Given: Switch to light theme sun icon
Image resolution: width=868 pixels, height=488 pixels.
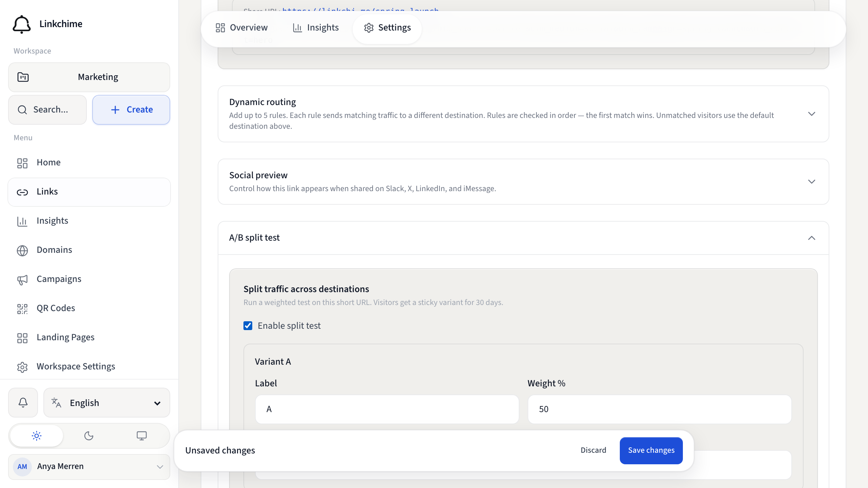Looking at the screenshot, I should click(37, 436).
